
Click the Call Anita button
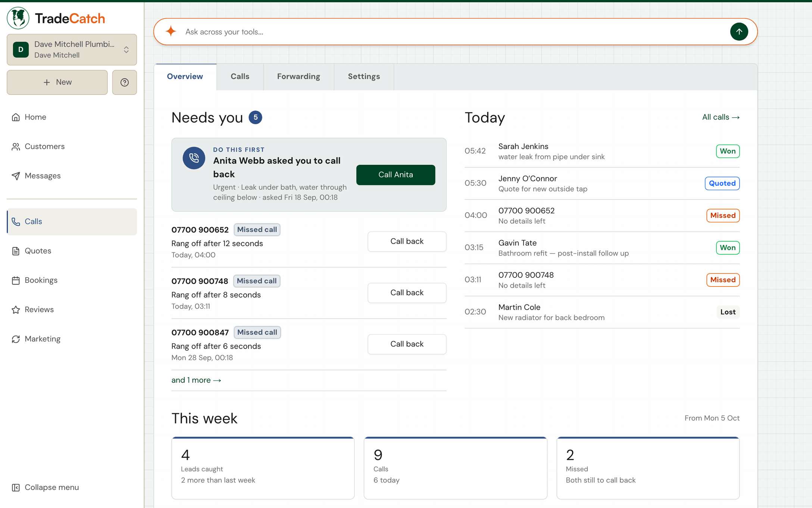point(396,175)
